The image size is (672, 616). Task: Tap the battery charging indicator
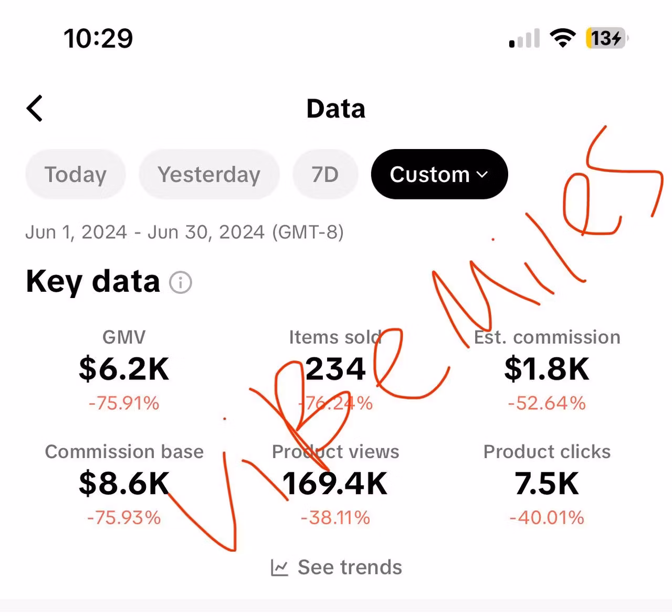click(x=606, y=38)
